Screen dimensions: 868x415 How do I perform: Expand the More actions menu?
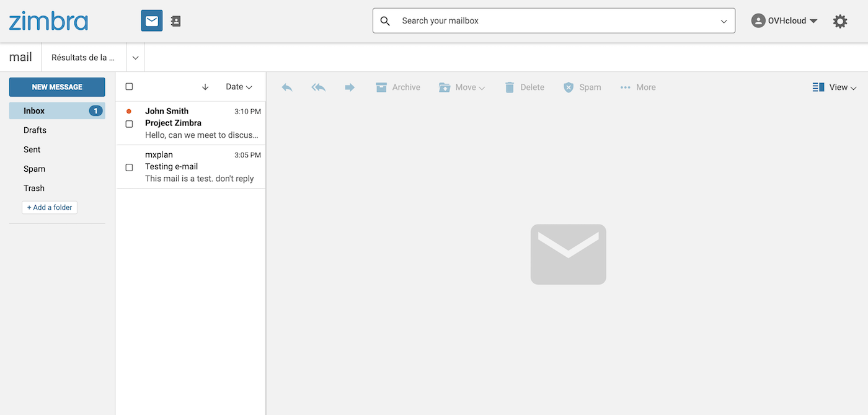coord(637,87)
